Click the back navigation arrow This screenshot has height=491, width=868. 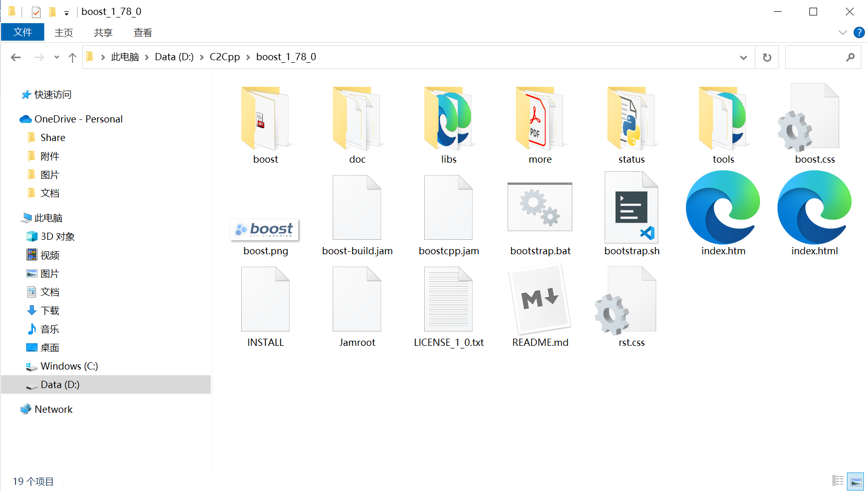(x=16, y=57)
